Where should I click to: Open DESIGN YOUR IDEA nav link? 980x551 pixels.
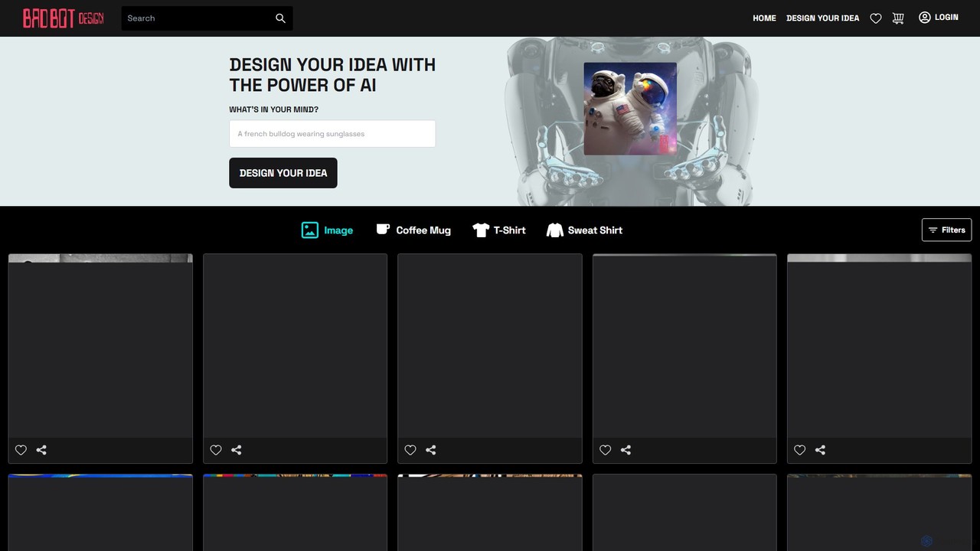click(x=822, y=18)
